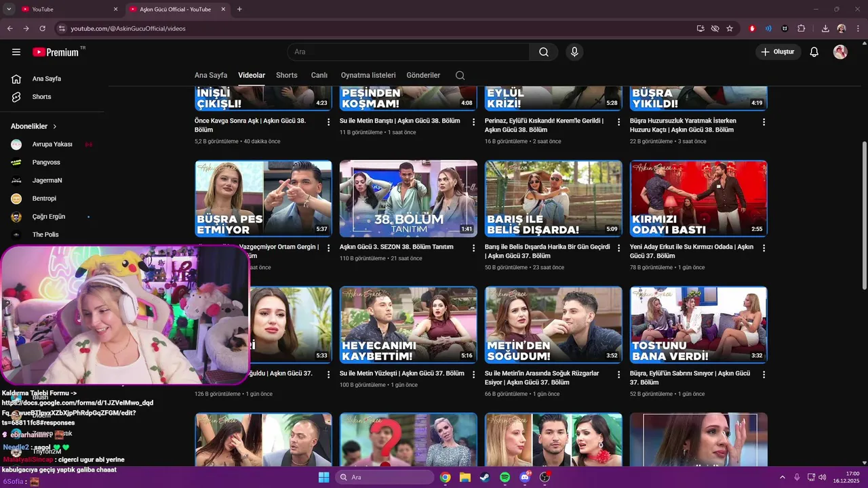
Task: Open Spotify from the taskbar
Action: [505, 477]
